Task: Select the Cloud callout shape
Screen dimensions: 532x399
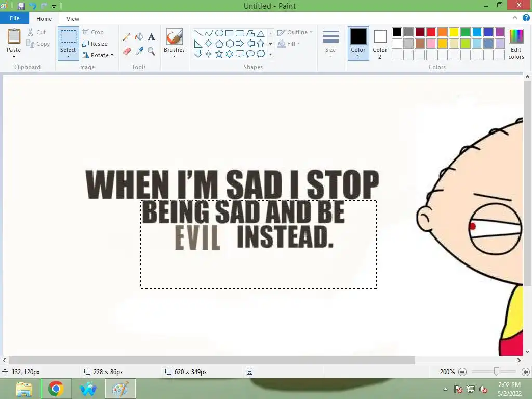Action: pyautogui.click(x=261, y=54)
